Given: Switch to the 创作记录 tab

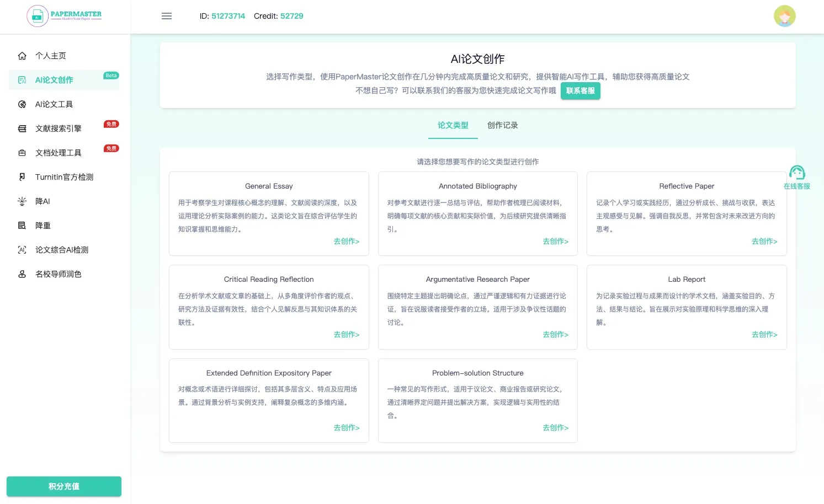Looking at the screenshot, I should coord(502,125).
